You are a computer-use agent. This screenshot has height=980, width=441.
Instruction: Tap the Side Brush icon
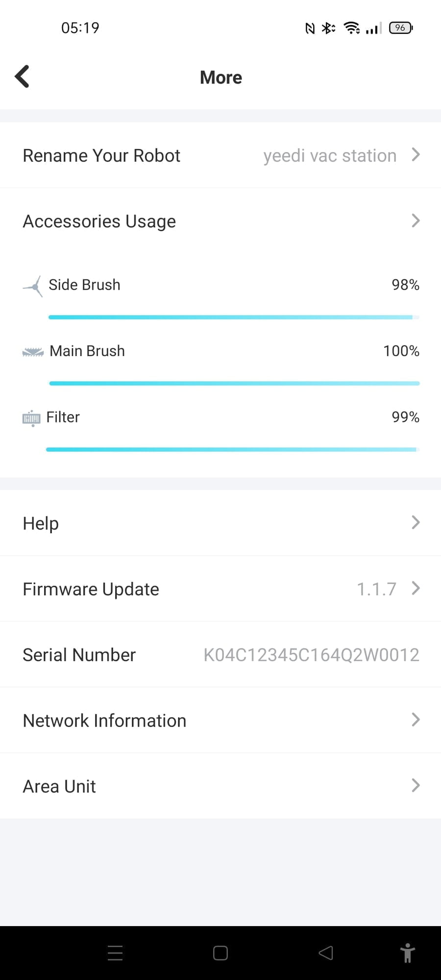point(33,286)
